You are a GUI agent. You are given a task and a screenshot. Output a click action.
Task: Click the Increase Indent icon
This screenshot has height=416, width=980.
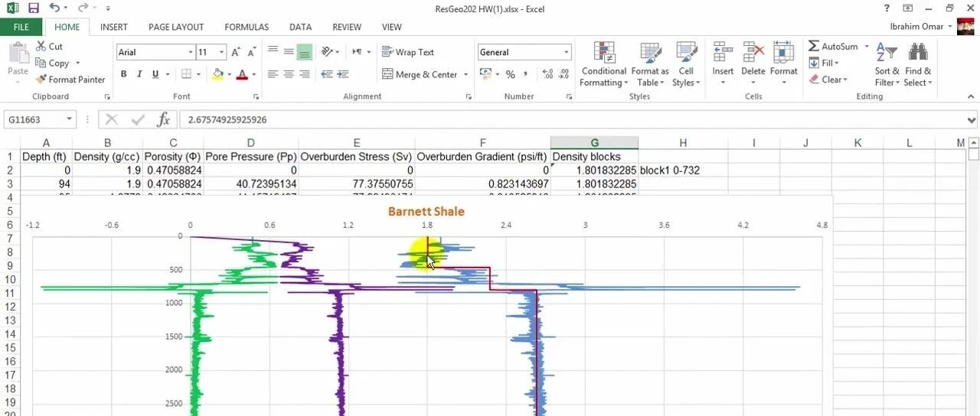pos(345,74)
